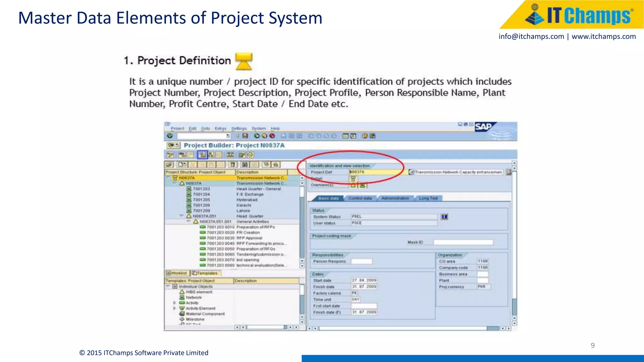Click the Open project folder icon

(169, 164)
